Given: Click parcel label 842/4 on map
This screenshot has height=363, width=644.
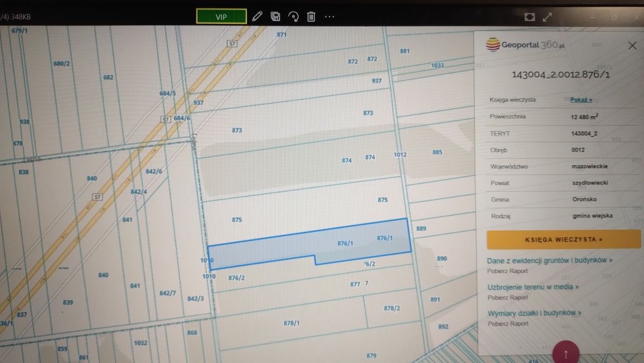Looking at the screenshot, I should point(139,192).
